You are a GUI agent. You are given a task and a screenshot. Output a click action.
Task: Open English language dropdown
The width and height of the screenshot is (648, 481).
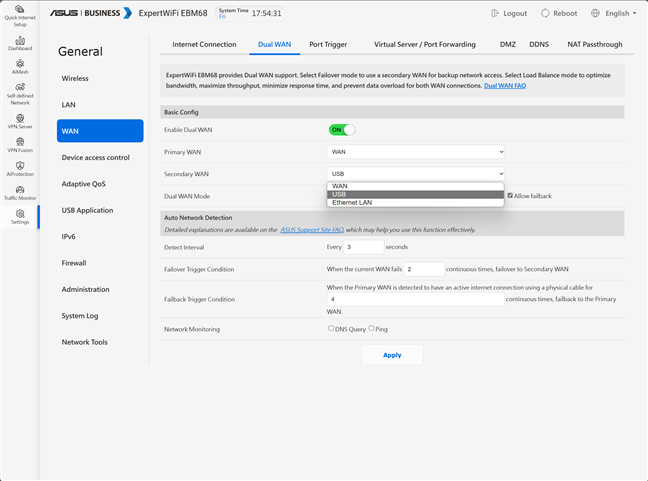tap(621, 13)
